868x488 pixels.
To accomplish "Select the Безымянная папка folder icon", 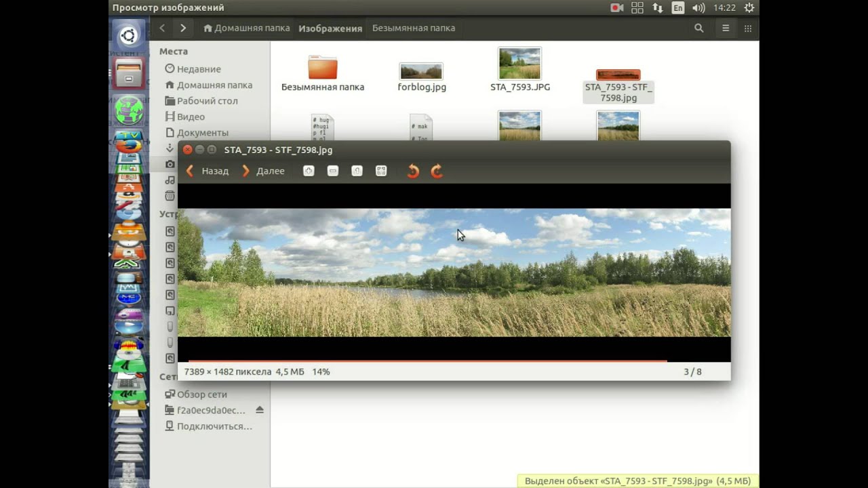I will click(323, 68).
